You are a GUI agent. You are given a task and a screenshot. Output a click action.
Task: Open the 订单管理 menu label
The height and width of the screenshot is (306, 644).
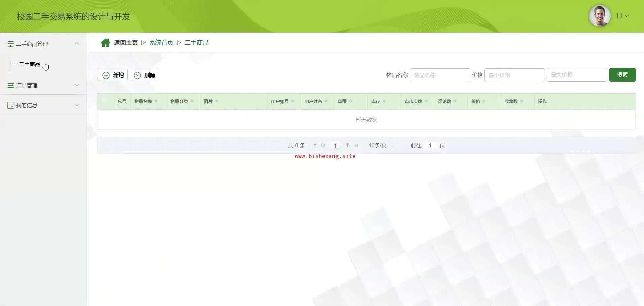tap(27, 85)
